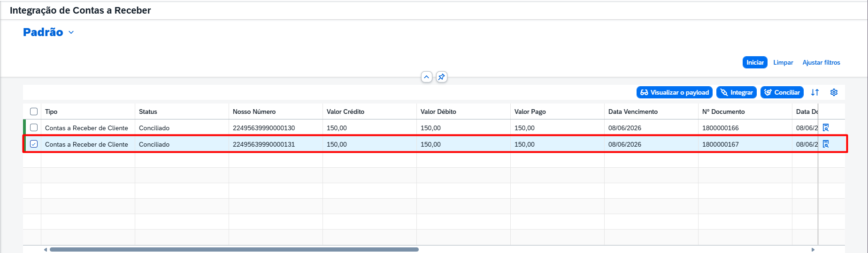Pin the filter header bar
Image resolution: width=868 pixels, height=253 pixels.
pyautogui.click(x=441, y=77)
